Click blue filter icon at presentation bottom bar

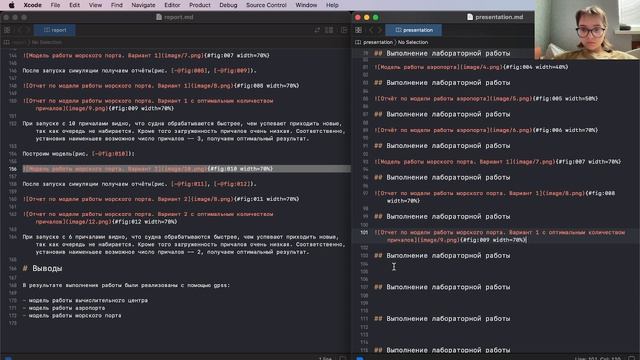point(360,358)
